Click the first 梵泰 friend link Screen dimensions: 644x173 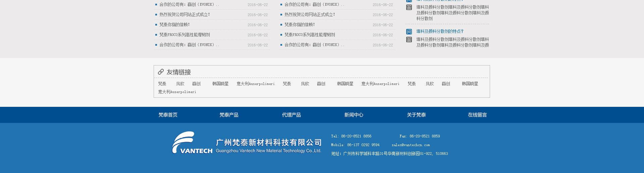point(162,84)
